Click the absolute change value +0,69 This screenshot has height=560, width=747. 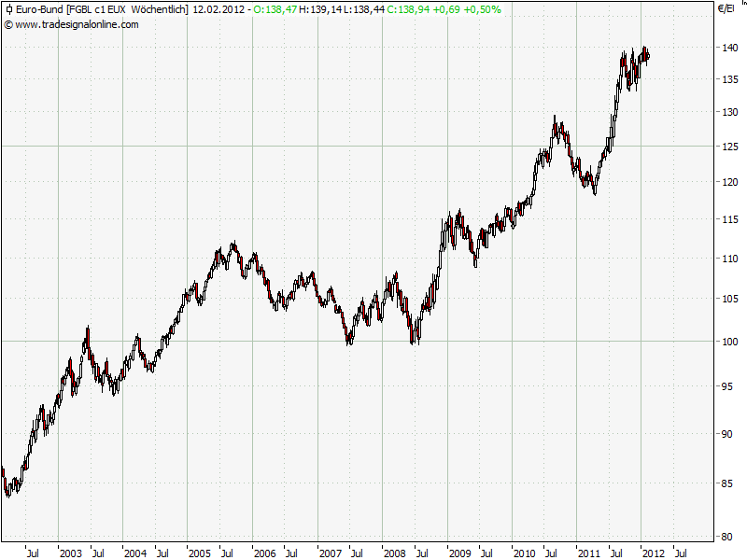pos(446,9)
